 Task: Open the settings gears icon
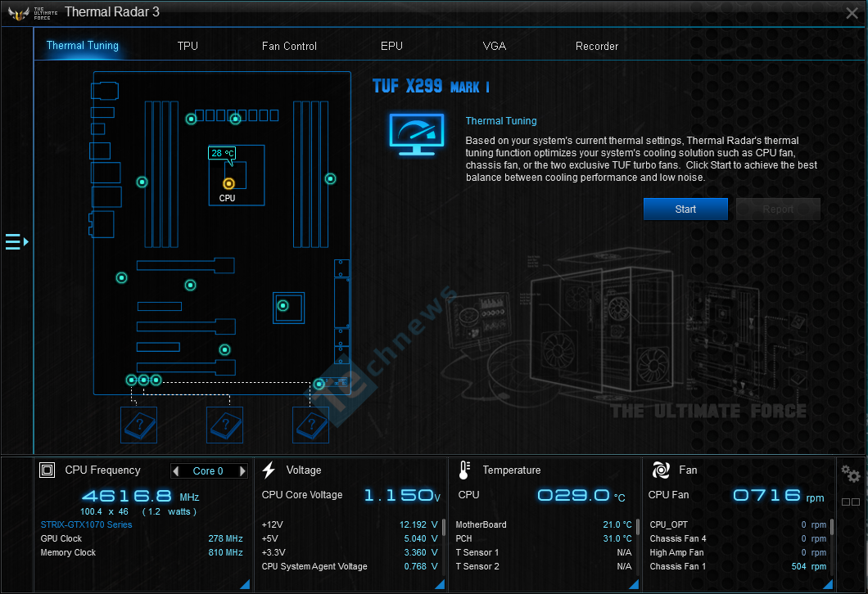851,474
